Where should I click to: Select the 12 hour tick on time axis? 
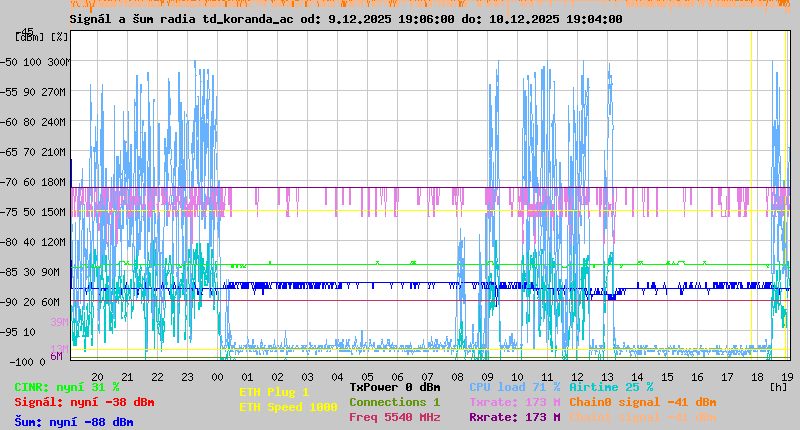(x=578, y=376)
